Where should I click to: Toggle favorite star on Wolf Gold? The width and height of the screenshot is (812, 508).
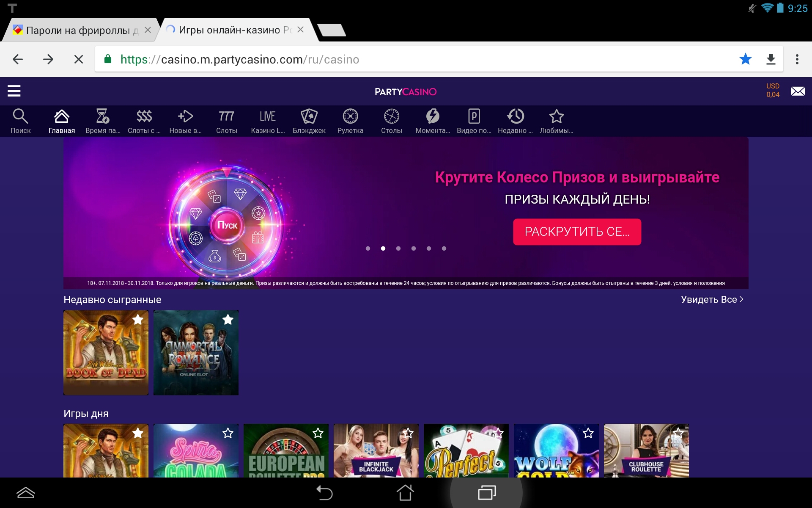tap(588, 433)
